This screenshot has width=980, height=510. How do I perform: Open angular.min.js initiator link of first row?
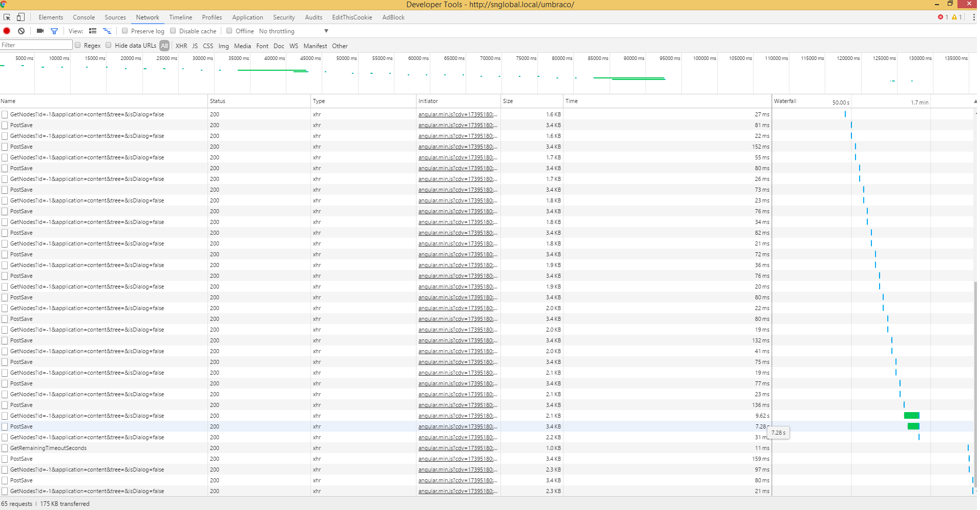pyautogui.click(x=457, y=115)
